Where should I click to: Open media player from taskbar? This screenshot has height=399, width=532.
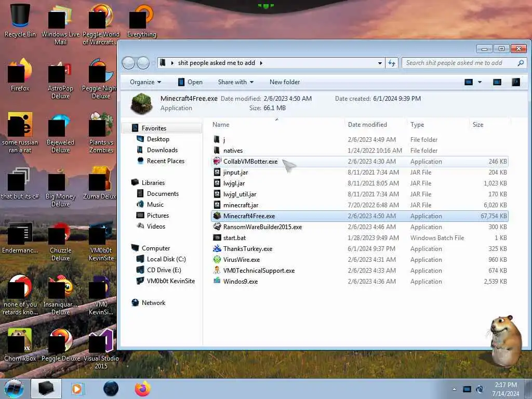click(x=77, y=389)
